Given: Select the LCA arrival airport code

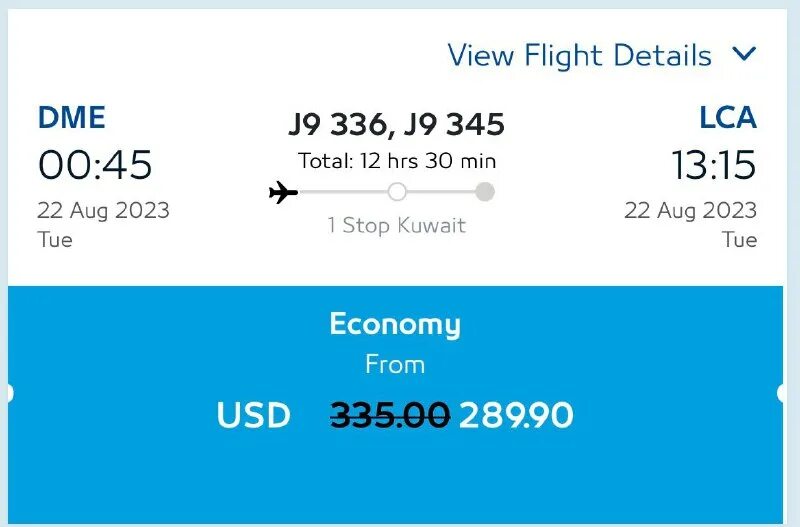Looking at the screenshot, I should tap(727, 118).
